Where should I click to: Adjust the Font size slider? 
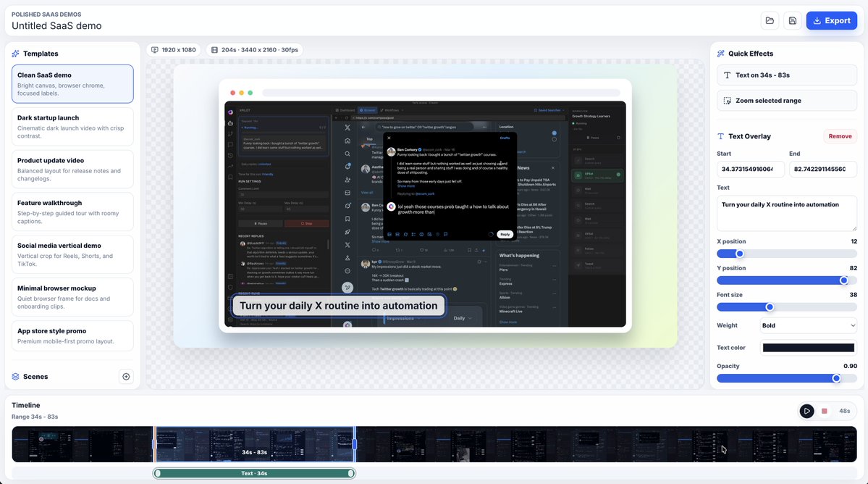pyautogui.click(x=787, y=306)
